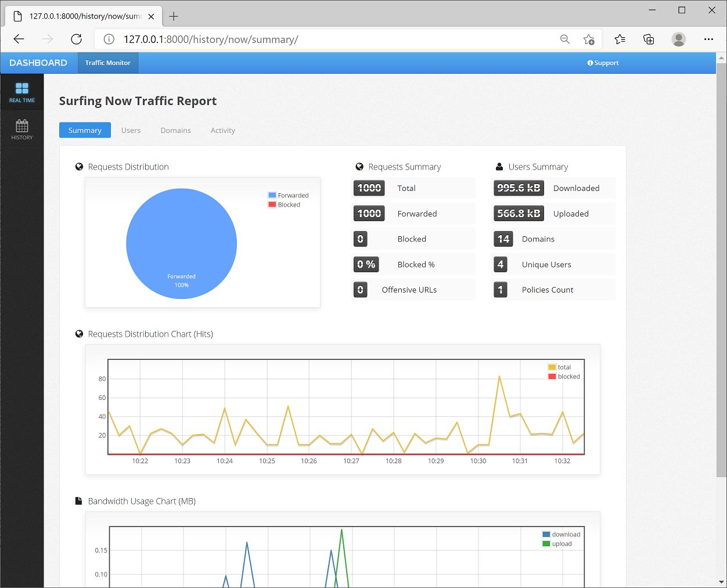Click the user icon beside Users Summary

click(x=499, y=167)
